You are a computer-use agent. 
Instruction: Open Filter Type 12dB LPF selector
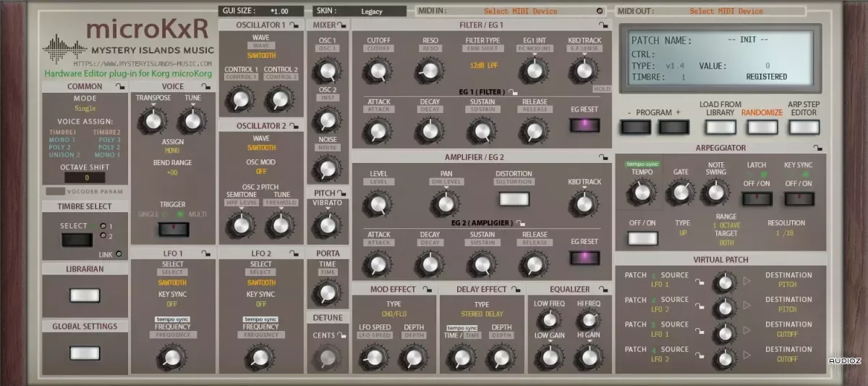pyautogui.click(x=482, y=65)
